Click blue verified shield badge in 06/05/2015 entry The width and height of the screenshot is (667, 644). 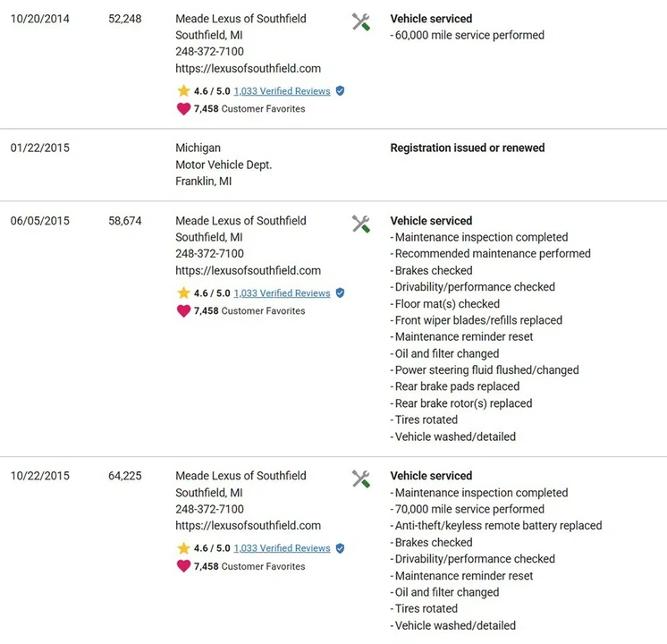pyautogui.click(x=340, y=292)
